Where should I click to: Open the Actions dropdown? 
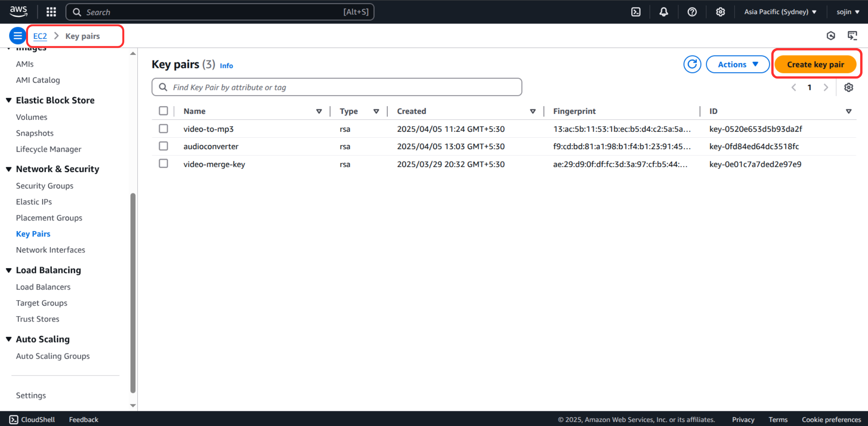click(x=737, y=64)
